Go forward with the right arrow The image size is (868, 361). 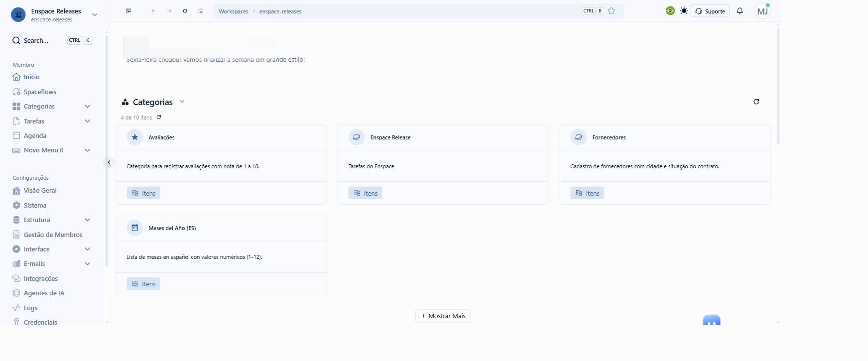click(169, 11)
